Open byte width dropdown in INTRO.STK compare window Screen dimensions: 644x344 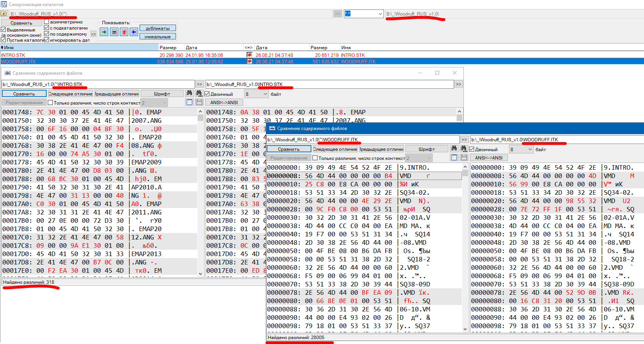coord(265,94)
